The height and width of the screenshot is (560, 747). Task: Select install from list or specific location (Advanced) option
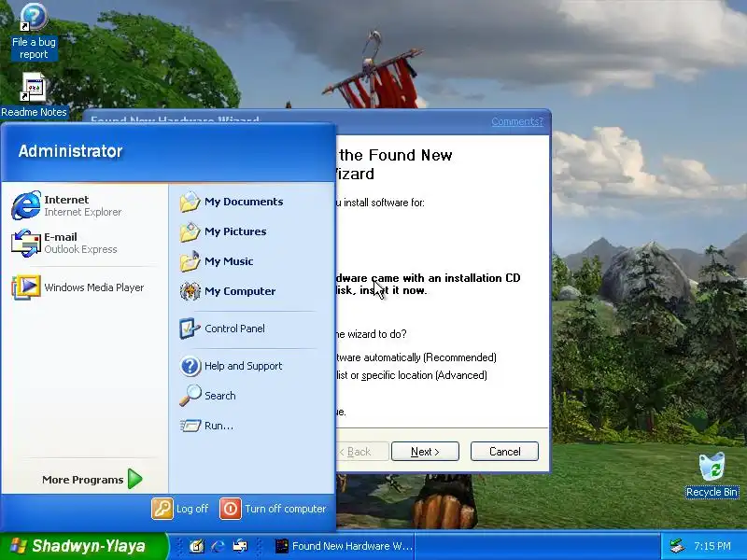point(412,375)
